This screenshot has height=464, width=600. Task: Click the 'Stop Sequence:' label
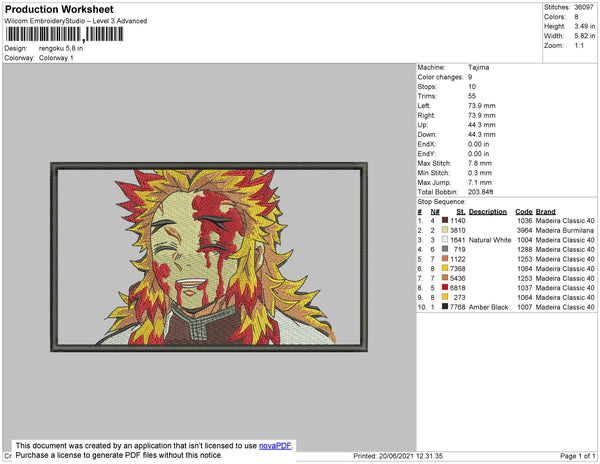tap(441, 202)
